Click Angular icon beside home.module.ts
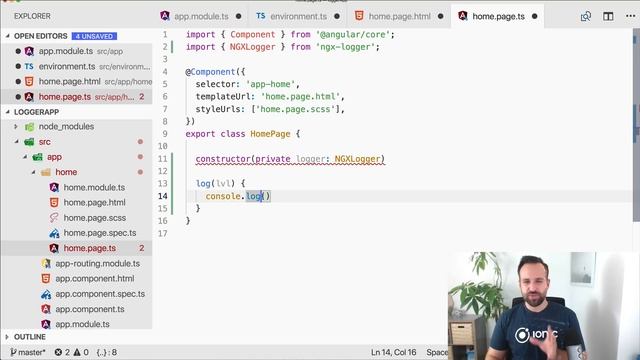This screenshot has height=360, width=640. point(54,187)
